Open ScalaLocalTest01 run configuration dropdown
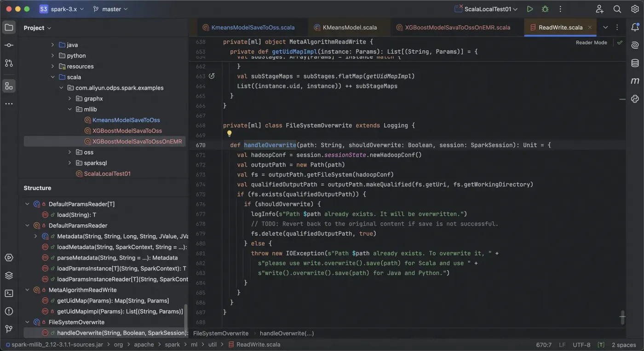Viewport: 644px width, 351px height. (486, 9)
